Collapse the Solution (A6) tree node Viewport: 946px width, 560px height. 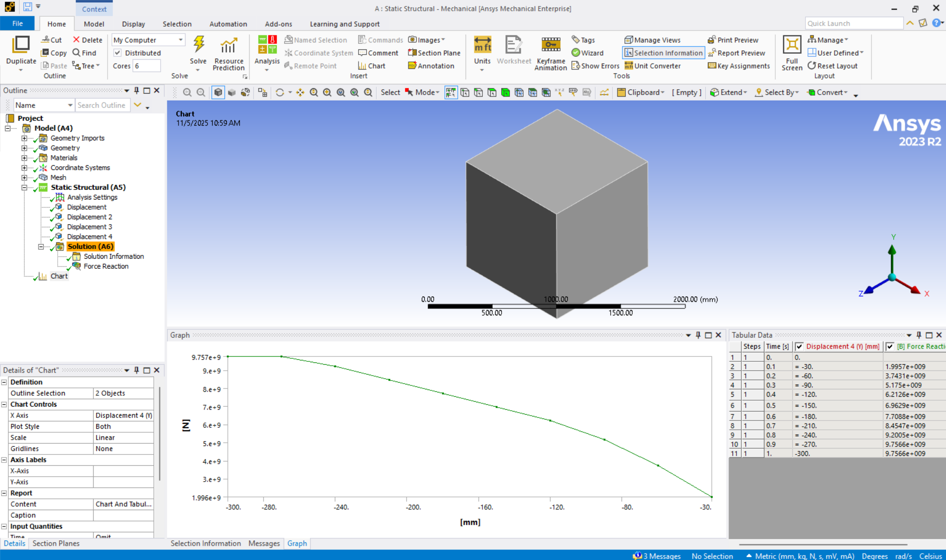pyautogui.click(x=41, y=246)
